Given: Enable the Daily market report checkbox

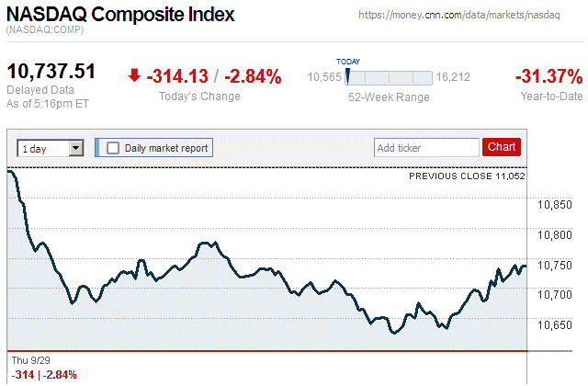Looking at the screenshot, I should pyautogui.click(x=113, y=147).
